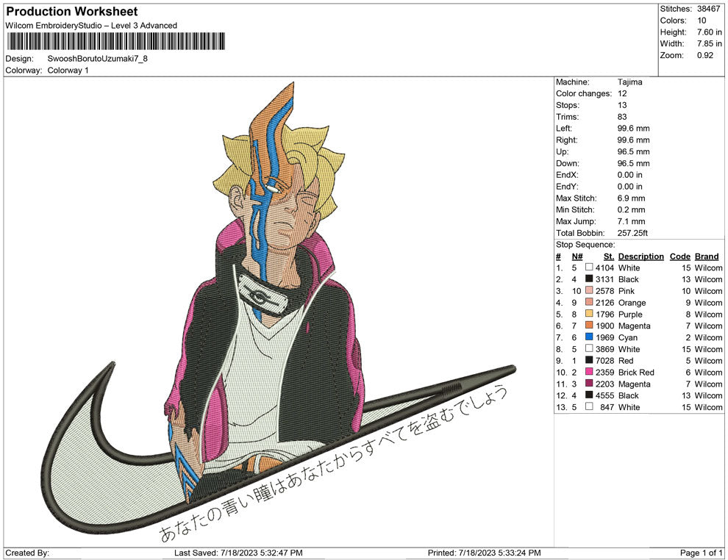The image size is (728, 560).
Task: Click the black swatch for thread 3131
Action: [589, 279]
